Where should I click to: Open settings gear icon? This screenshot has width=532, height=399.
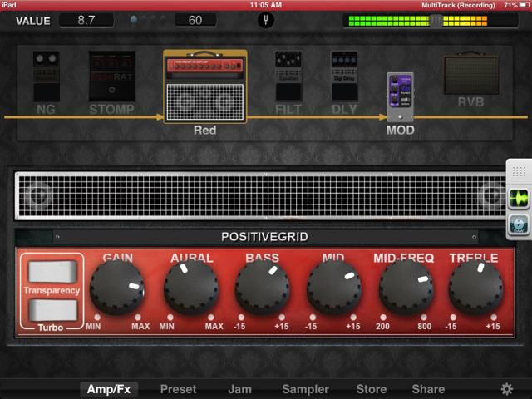click(507, 389)
